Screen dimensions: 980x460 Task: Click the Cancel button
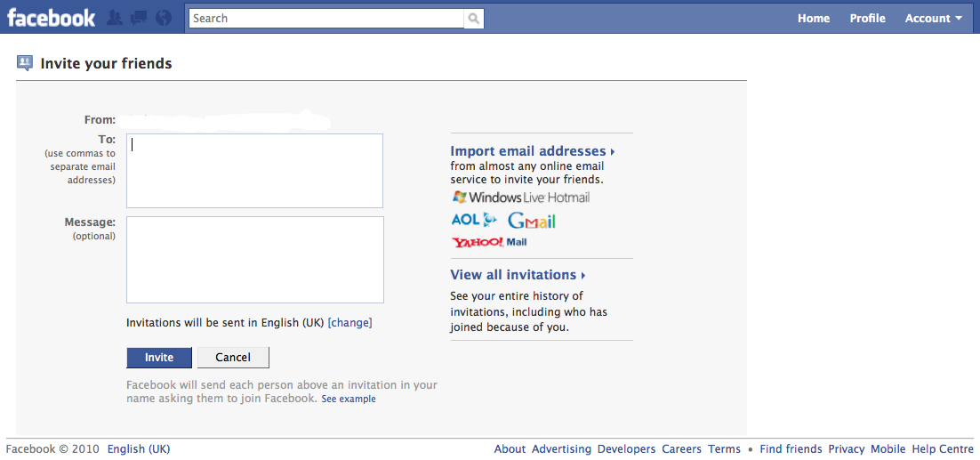click(233, 358)
